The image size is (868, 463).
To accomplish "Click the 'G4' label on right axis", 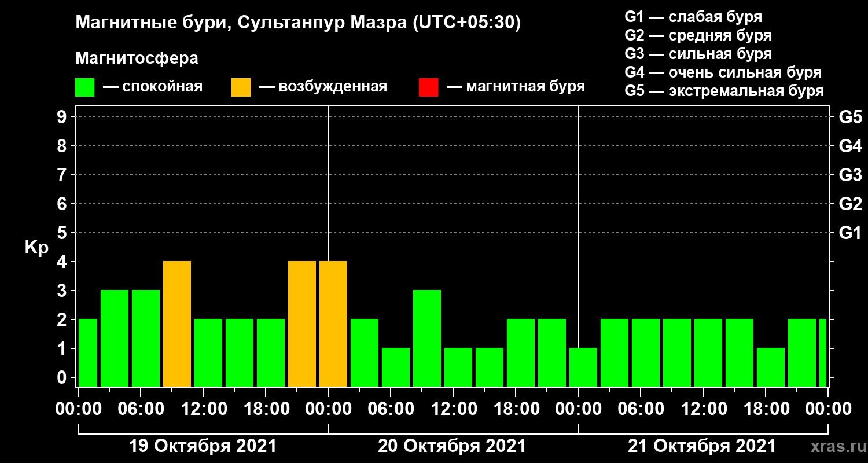I will click(x=850, y=146).
